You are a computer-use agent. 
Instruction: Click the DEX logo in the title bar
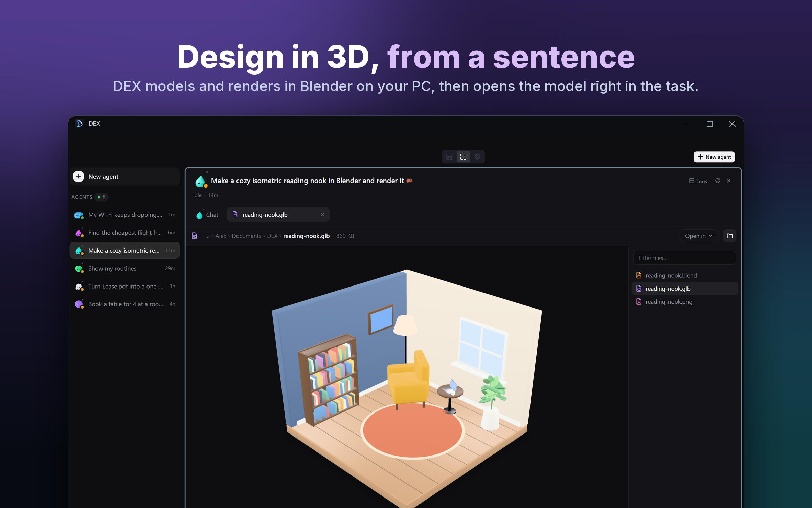coord(80,124)
